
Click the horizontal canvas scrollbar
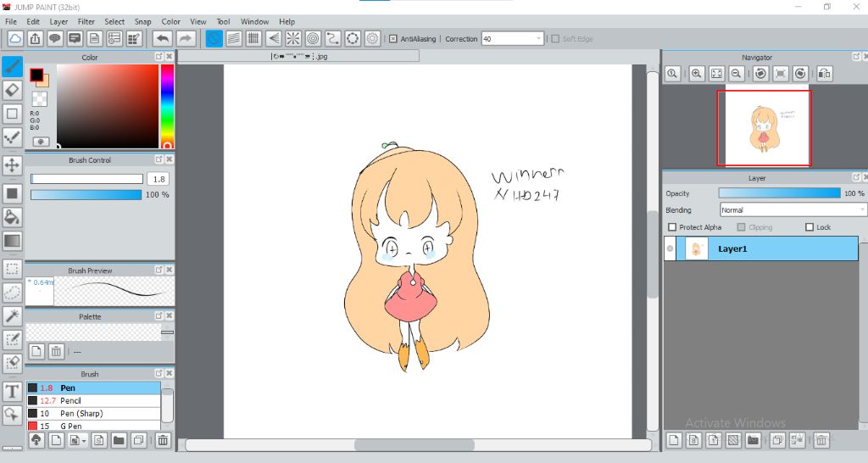click(414, 445)
